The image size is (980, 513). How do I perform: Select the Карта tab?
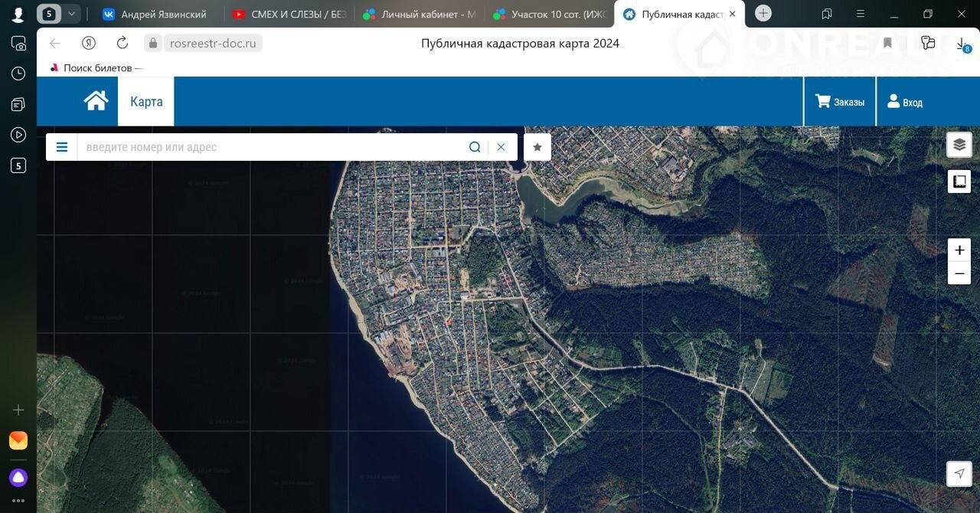(x=146, y=101)
